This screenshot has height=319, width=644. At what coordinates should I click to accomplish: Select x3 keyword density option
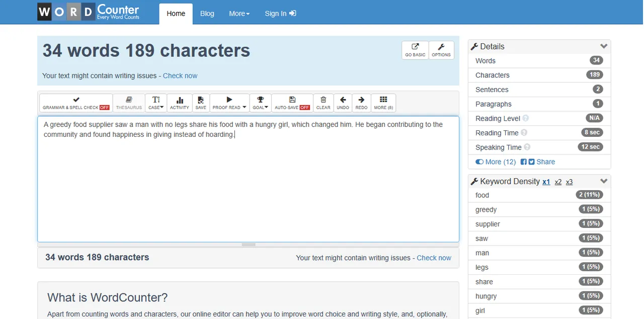(570, 182)
